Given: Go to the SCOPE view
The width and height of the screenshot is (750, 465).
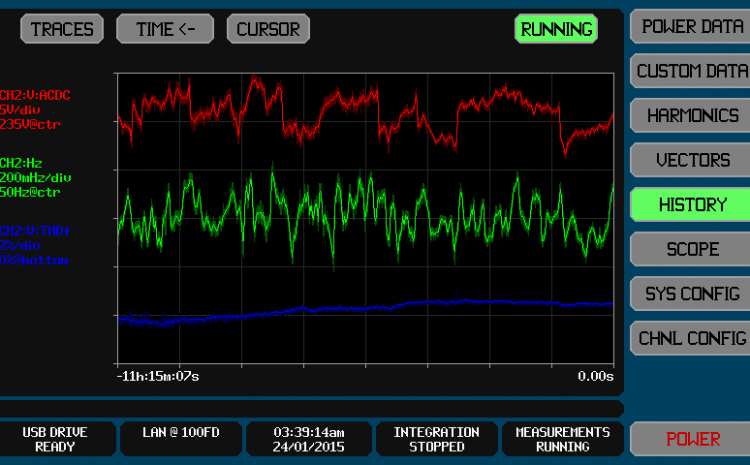Looking at the screenshot, I should 690,249.
